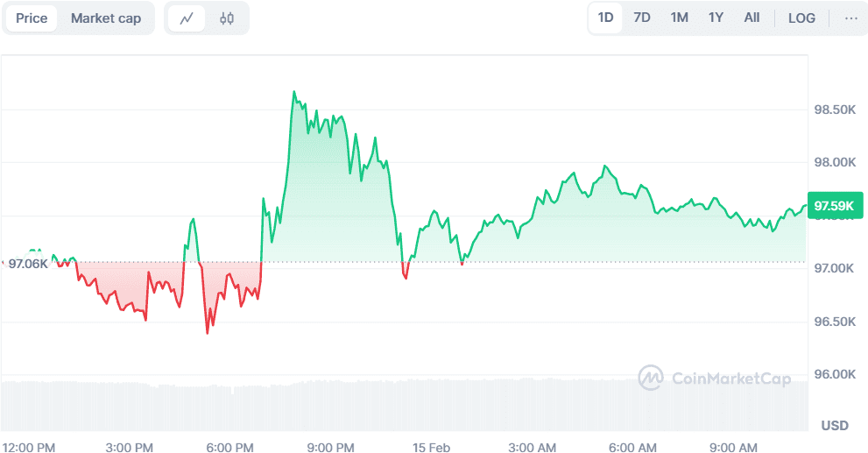Toggle the LOG scale
The width and height of the screenshot is (868, 453).
click(x=801, y=18)
